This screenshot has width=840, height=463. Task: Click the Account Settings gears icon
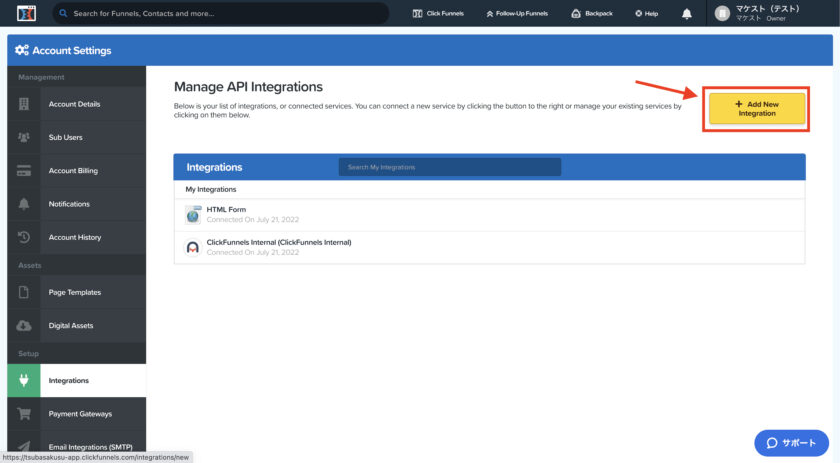click(x=22, y=50)
